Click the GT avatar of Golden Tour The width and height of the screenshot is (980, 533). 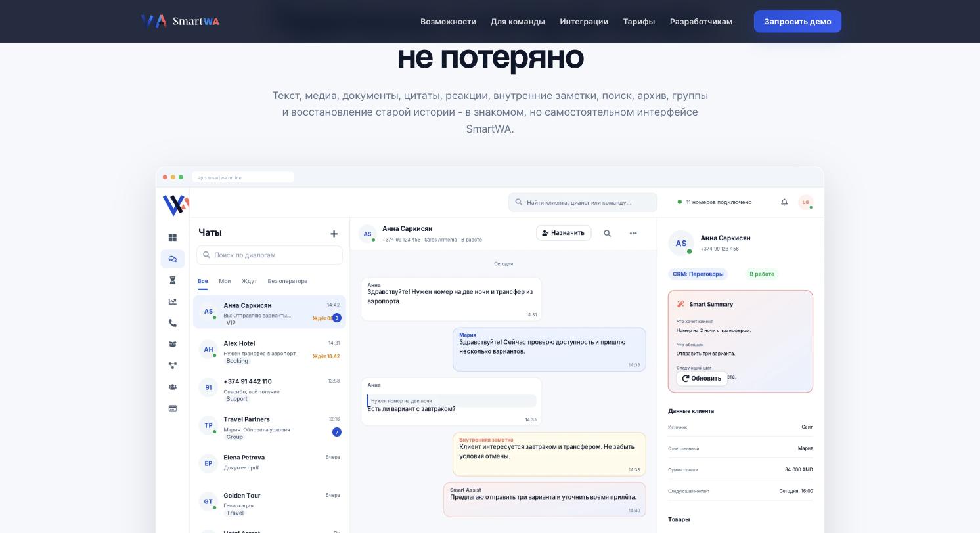208,501
